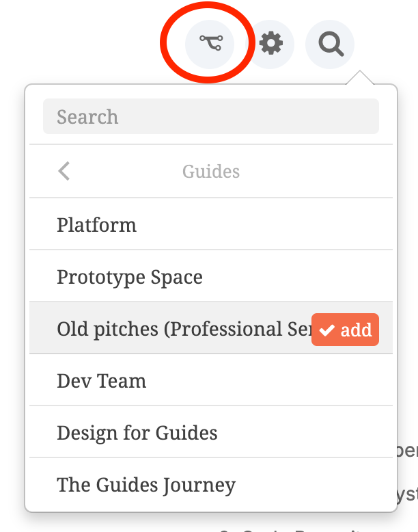
Task: Click the cut-off page text behind Design for Guides
Action: point(408,451)
